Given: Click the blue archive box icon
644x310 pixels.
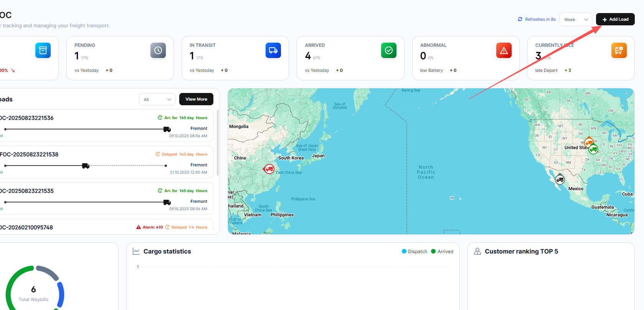Looking at the screenshot, I should (43, 50).
